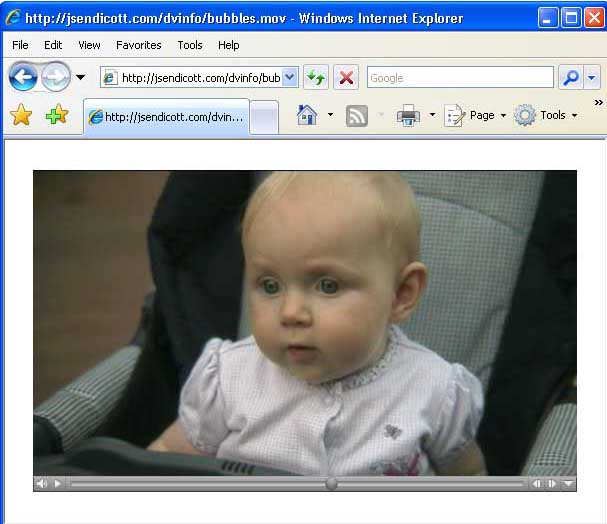The width and height of the screenshot is (607, 524).
Task: Print the page using printer icon
Action: (x=408, y=116)
